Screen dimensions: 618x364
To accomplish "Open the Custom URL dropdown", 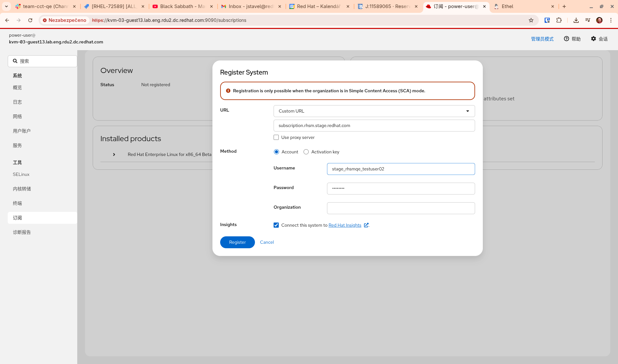I will (374, 111).
